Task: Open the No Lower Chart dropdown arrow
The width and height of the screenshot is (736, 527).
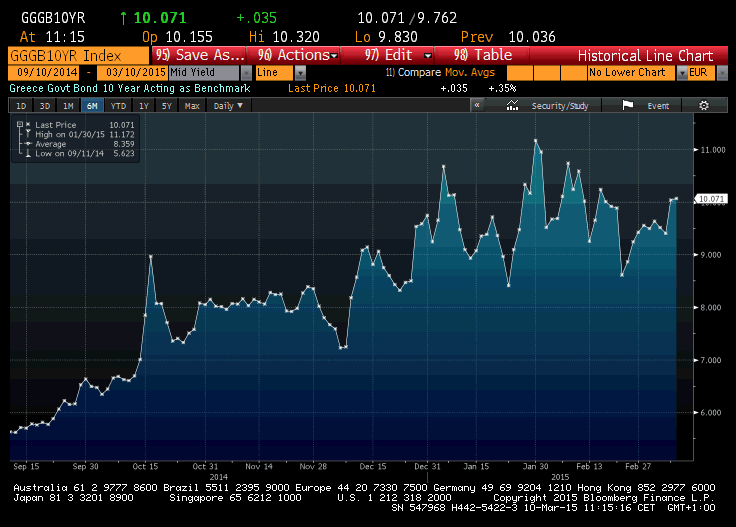Action: [x=682, y=73]
